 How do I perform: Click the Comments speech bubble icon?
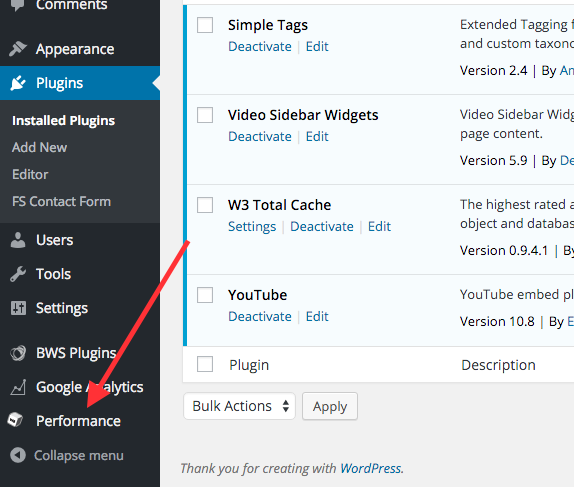pyautogui.click(x=18, y=4)
